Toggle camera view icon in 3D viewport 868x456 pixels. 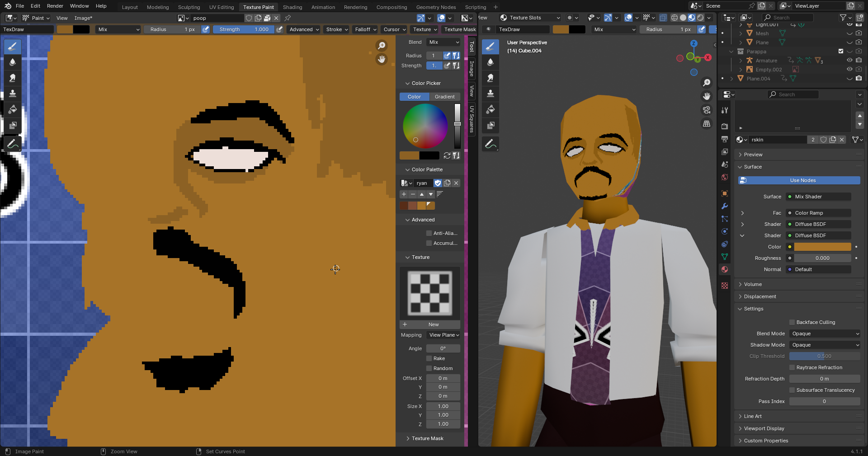pos(707,110)
